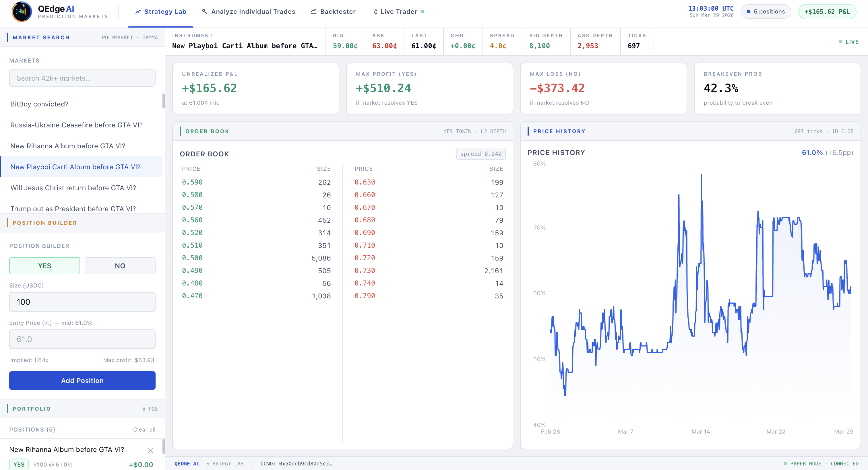
Task: Click the +$165.62 P&L badge
Action: coord(827,11)
